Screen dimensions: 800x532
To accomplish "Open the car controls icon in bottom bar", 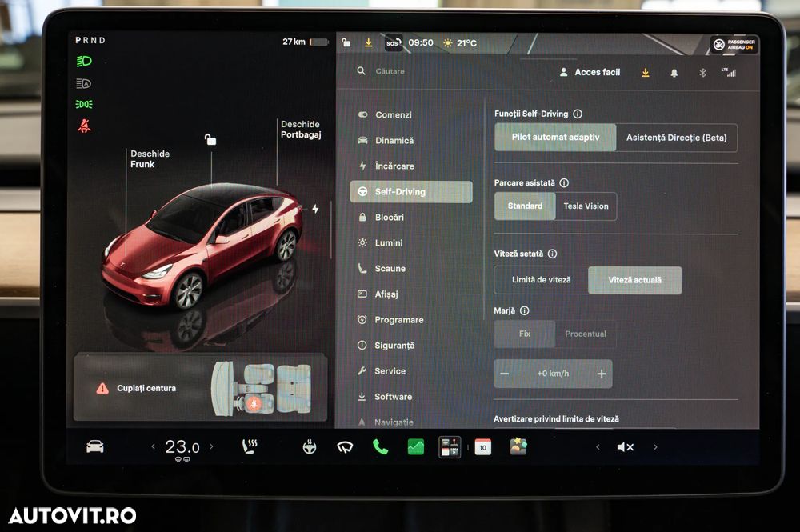I will point(95,447).
